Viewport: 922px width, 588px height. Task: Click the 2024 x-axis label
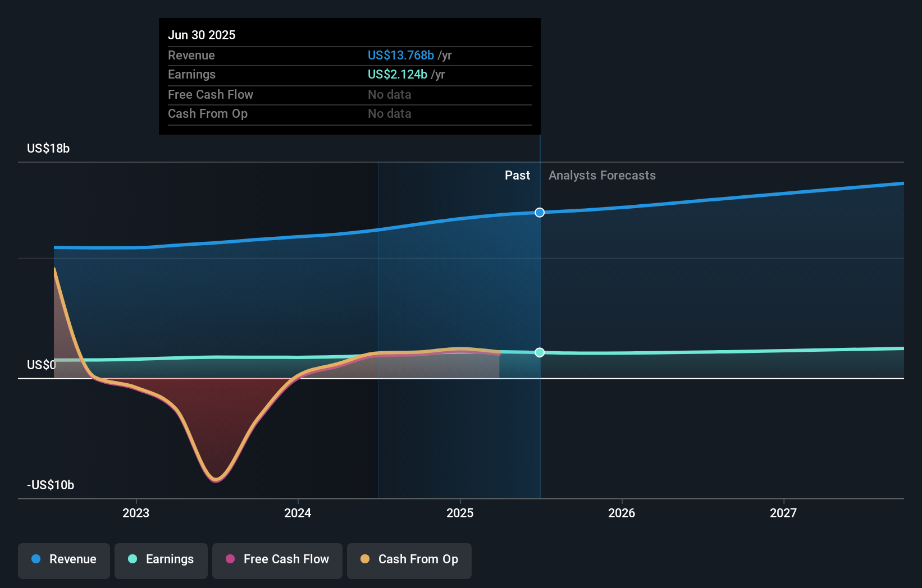[298, 513]
